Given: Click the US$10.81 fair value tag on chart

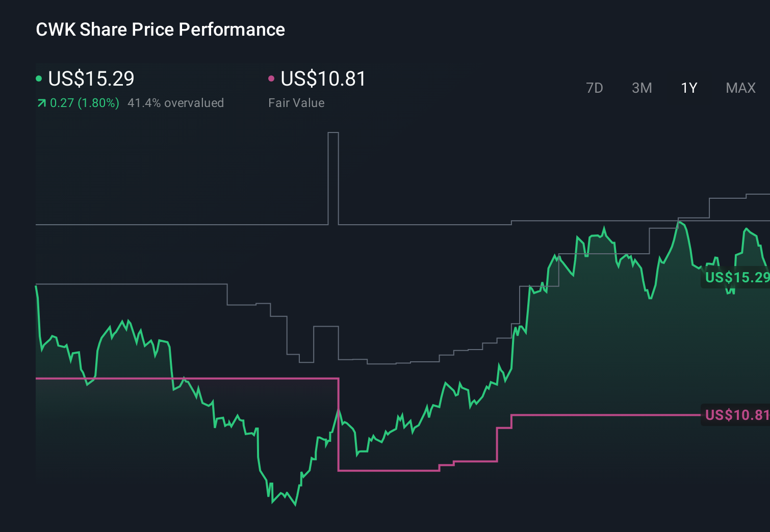Looking at the screenshot, I should [x=736, y=416].
